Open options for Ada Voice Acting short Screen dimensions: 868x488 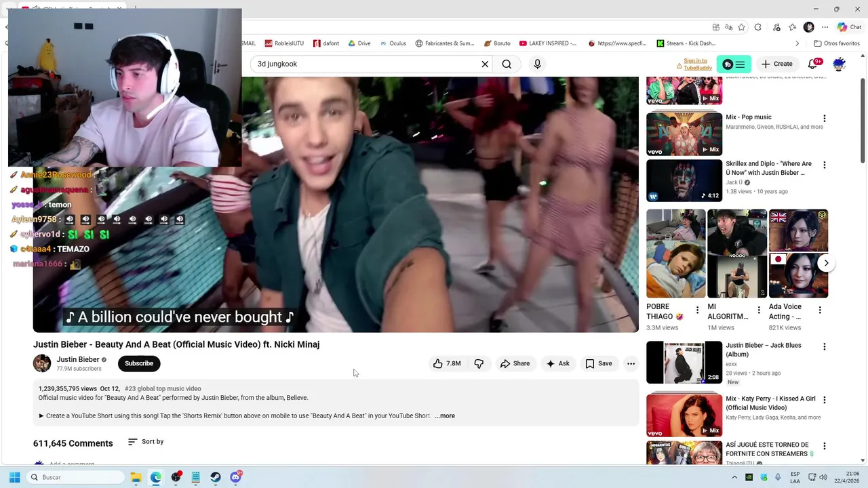click(820, 310)
